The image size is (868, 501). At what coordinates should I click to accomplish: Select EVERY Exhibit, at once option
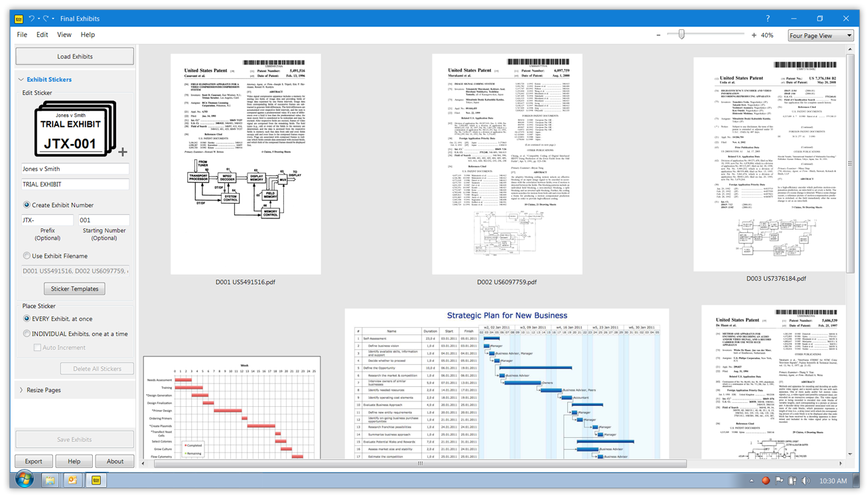click(x=27, y=319)
